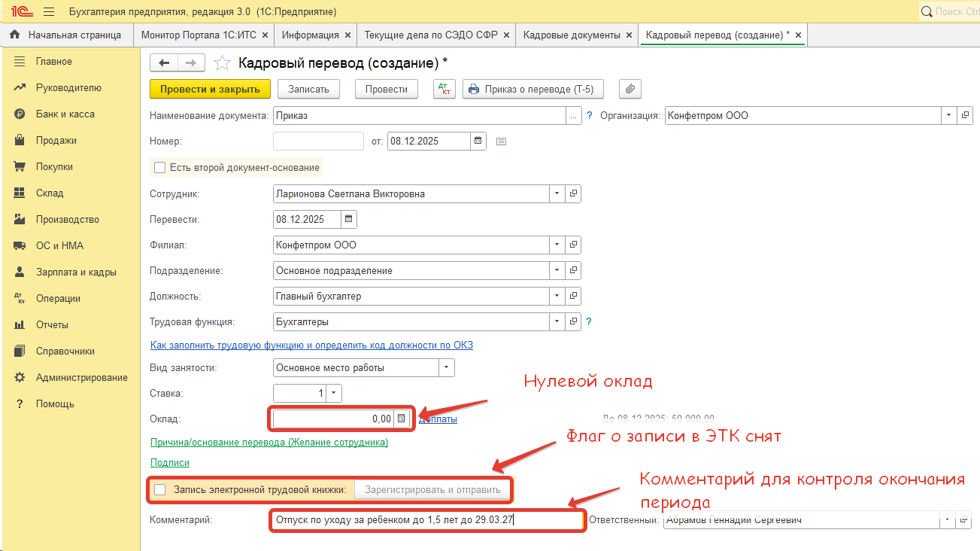
Task: Enable Есть второй документ-основание checkbox
Action: click(159, 167)
